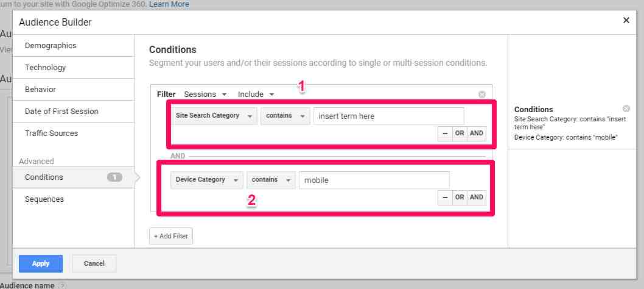Image resolution: width=644 pixels, height=289 pixels.
Task: Switch to the Technology tab
Action: (x=46, y=68)
